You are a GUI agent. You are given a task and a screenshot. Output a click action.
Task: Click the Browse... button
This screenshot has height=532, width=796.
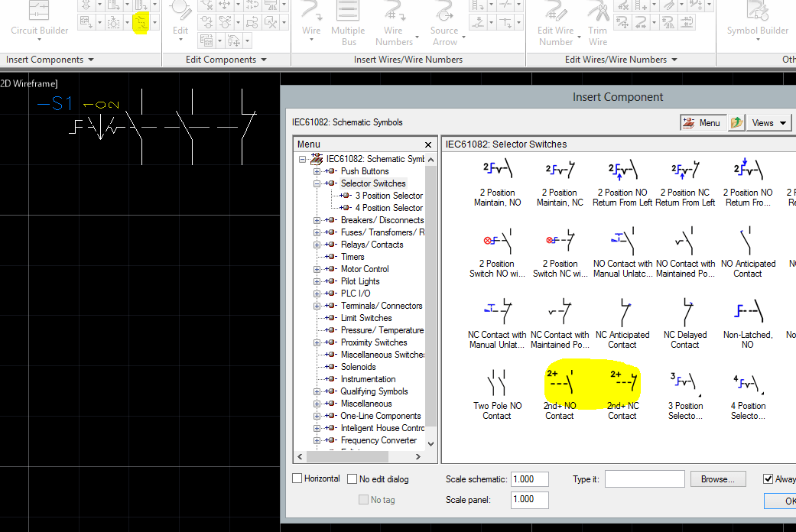point(717,479)
